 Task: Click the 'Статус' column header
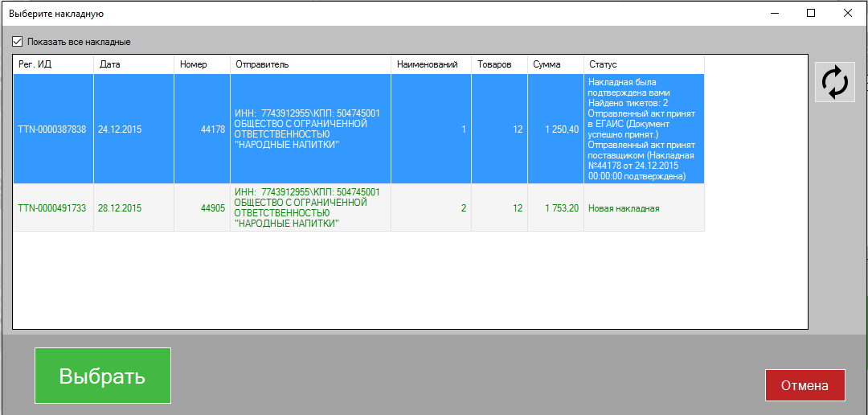point(644,64)
